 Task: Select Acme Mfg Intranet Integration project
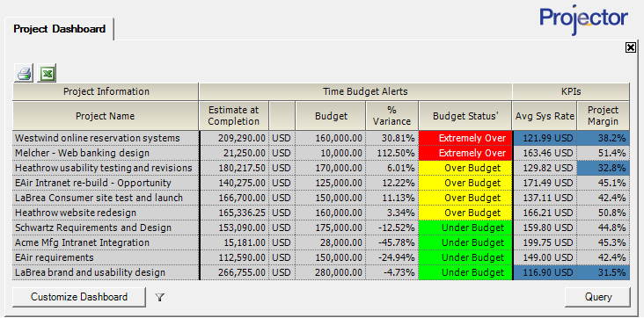pyautogui.click(x=106, y=242)
